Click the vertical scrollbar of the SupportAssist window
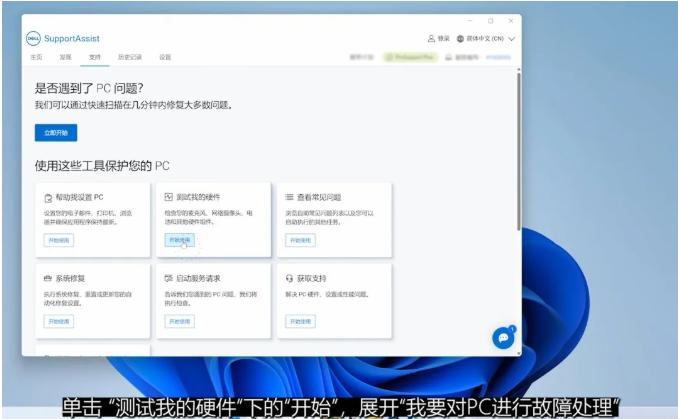 pyautogui.click(x=518, y=151)
